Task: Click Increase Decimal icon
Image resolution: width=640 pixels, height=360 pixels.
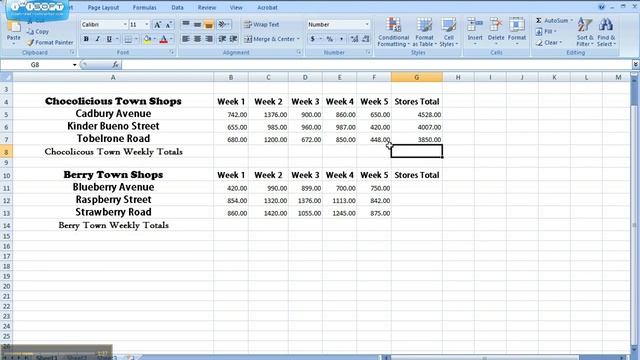Action: click(354, 39)
